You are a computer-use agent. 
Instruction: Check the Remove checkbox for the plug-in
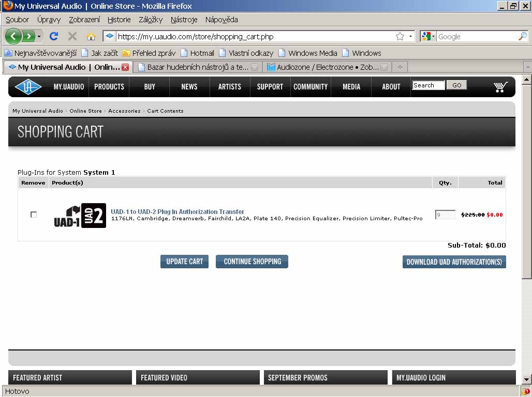tap(34, 215)
